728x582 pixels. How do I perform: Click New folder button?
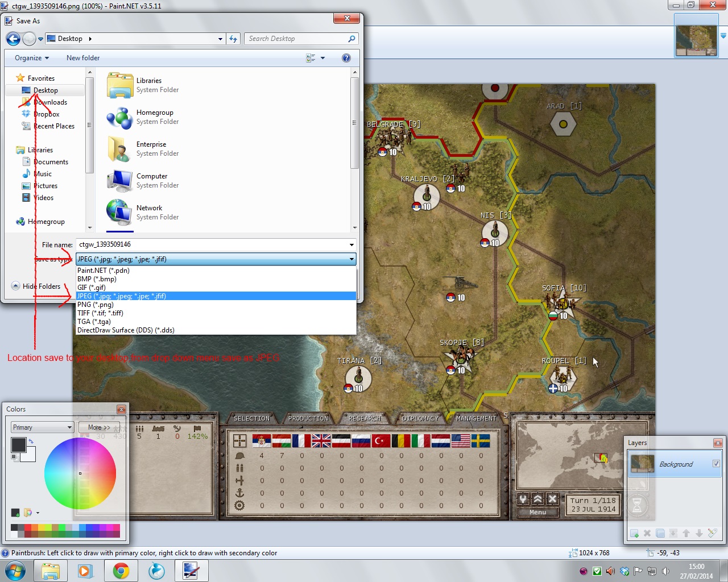83,58
